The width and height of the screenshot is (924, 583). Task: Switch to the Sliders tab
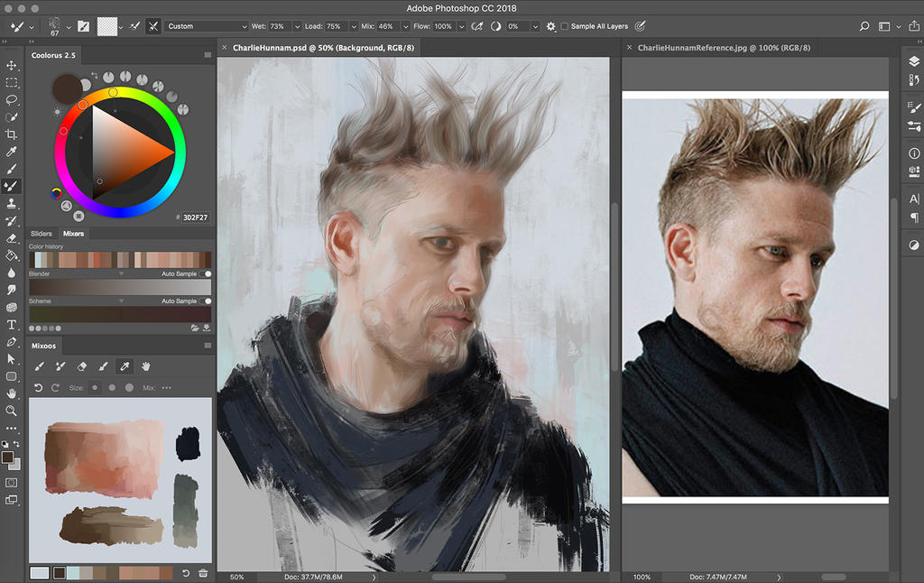coord(42,234)
